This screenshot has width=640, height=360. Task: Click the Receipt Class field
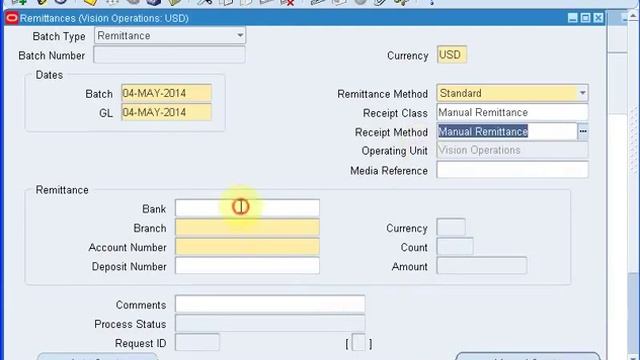pyautogui.click(x=512, y=113)
